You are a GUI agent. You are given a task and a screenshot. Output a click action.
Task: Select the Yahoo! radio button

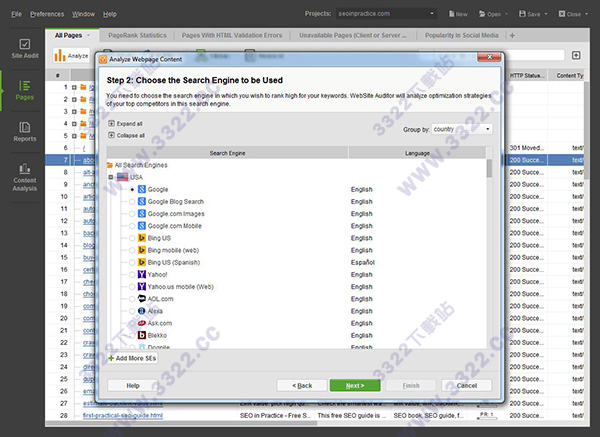pyautogui.click(x=132, y=274)
